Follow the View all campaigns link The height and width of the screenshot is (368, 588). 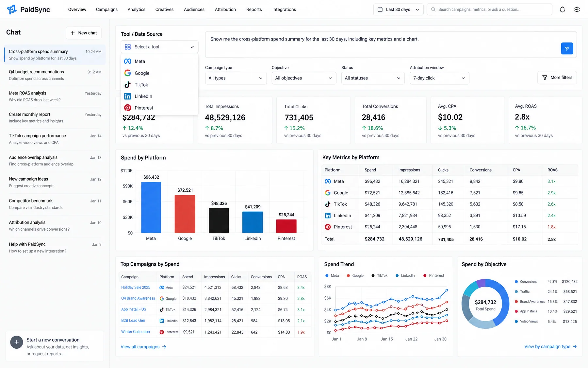coord(143,347)
